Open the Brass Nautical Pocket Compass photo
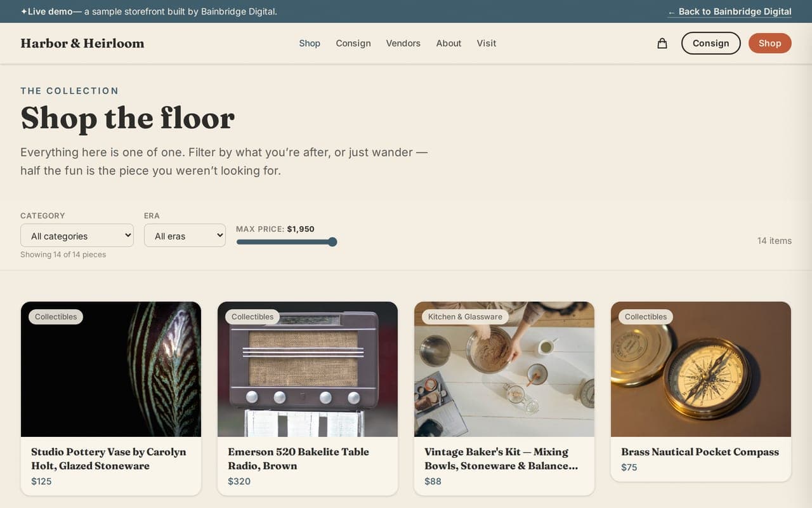Image resolution: width=812 pixels, height=508 pixels. click(x=701, y=369)
